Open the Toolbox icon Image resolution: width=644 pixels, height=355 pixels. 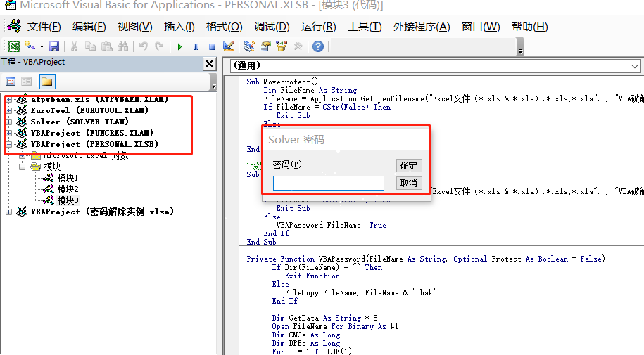coord(298,46)
